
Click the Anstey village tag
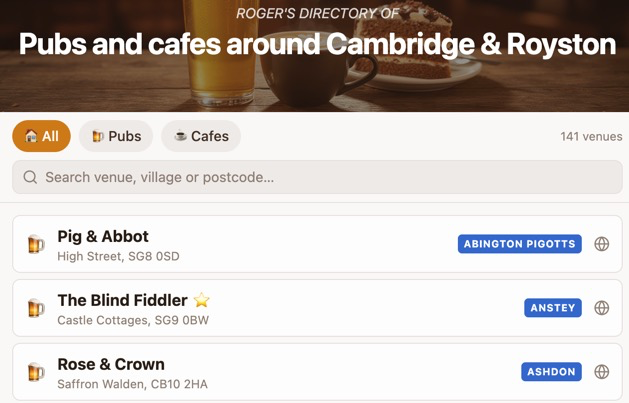coord(552,308)
